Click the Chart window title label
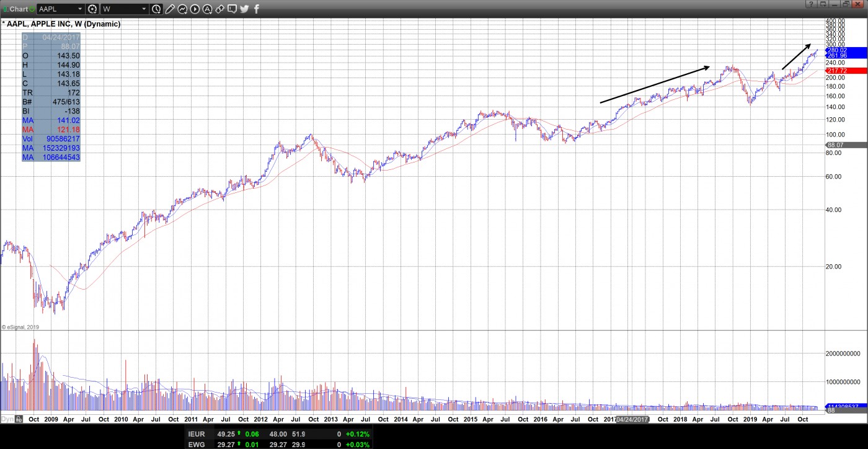Viewport: 868px width, 449px height. [19, 9]
